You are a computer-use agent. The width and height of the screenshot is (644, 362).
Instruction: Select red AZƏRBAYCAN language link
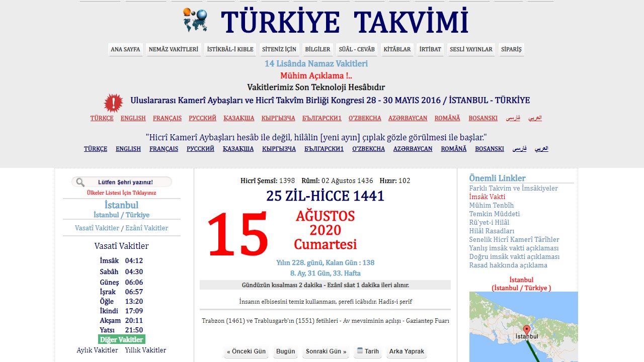tap(408, 118)
